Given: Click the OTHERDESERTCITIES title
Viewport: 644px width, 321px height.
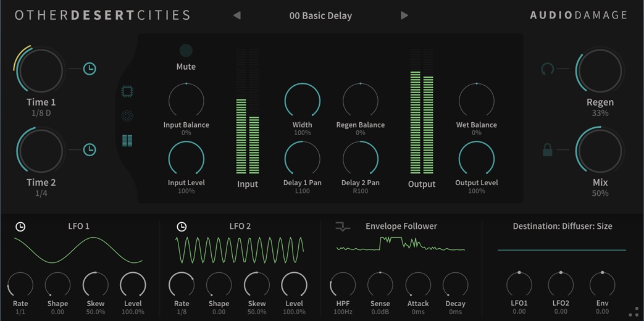Looking at the screenshot, I should point(102,15).
